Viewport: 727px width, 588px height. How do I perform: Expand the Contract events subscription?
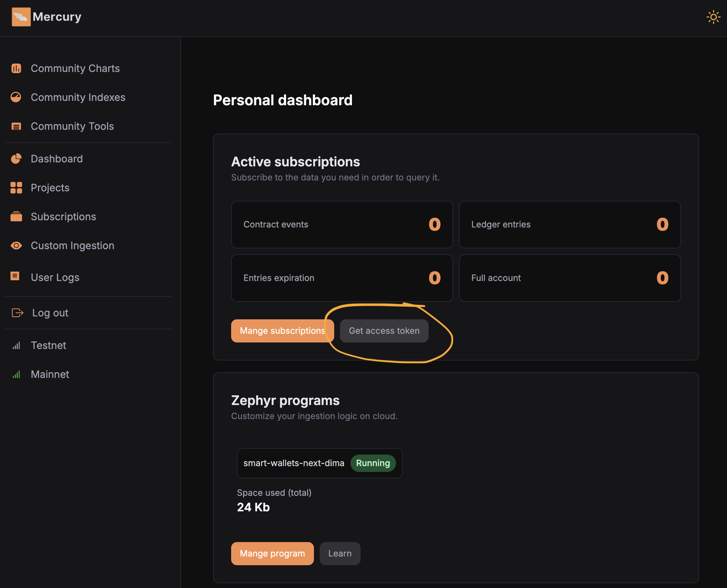click(342, 225)
